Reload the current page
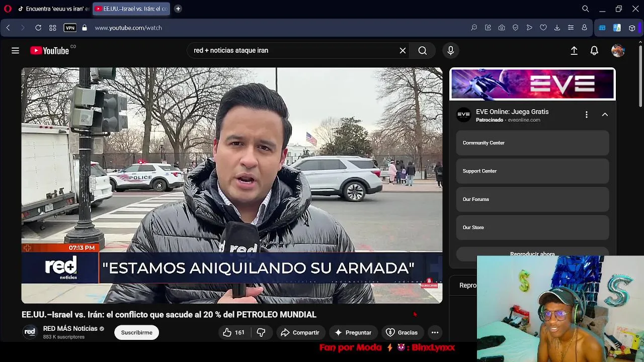The image size is (644, 362). [38, 28]
